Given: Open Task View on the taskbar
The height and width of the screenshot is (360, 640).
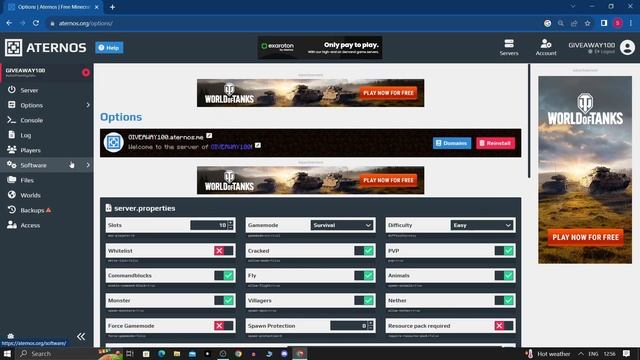Looking at the screenshot, I should coord(130,353).
